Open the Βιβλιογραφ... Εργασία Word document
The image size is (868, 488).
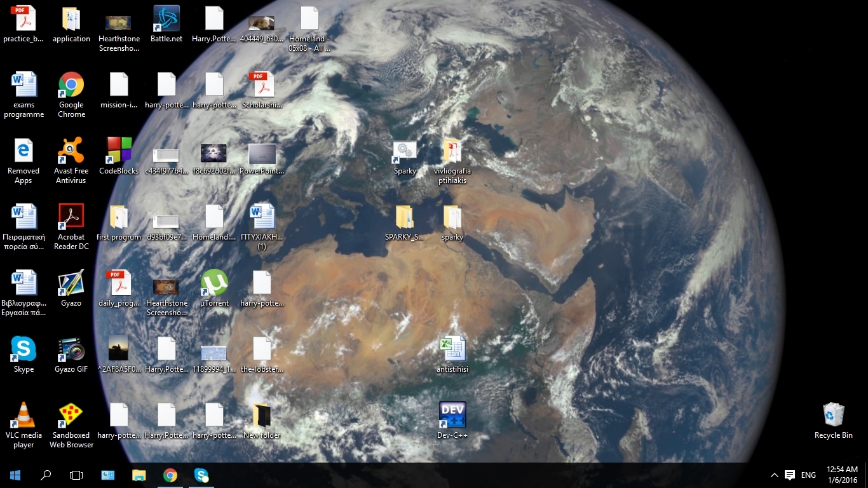coord(24,293)
